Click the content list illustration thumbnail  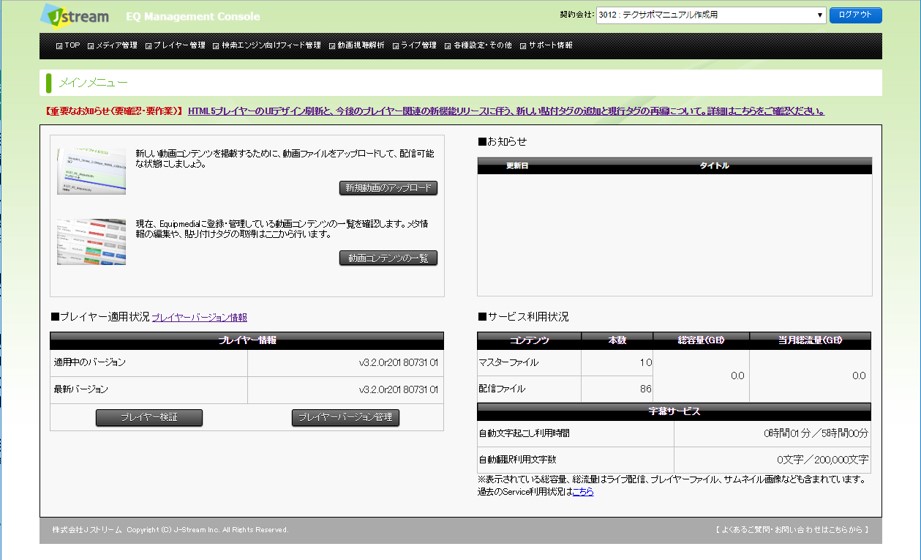(91, 241)
